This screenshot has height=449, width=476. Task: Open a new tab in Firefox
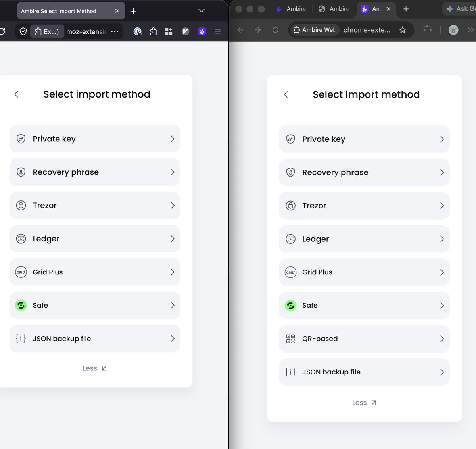(133, 11)
